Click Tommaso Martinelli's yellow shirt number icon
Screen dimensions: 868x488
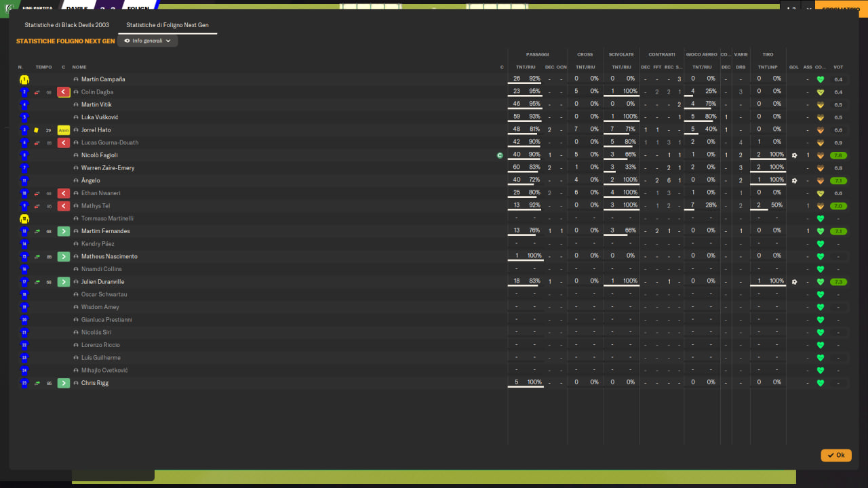[24, 219]
